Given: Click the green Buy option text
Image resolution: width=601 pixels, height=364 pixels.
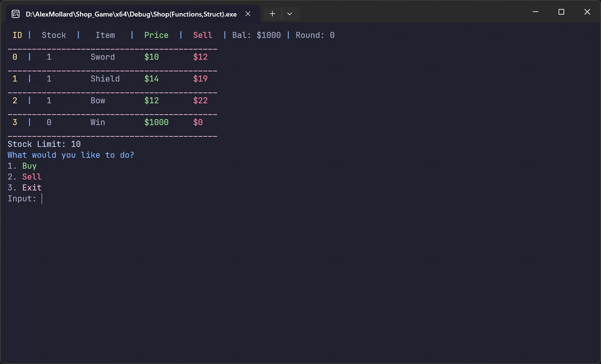Looking at the screenshot, I should coord(29,166).
